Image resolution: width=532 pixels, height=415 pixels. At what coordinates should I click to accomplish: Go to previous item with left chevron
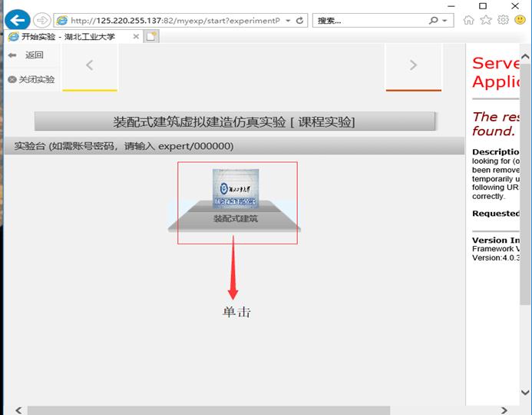(x=89, y=65)
